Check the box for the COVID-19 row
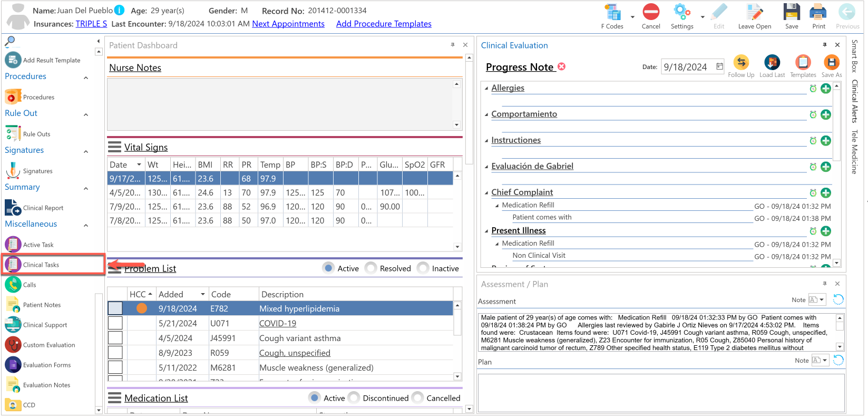868x417 pixels. click(115, 323)
